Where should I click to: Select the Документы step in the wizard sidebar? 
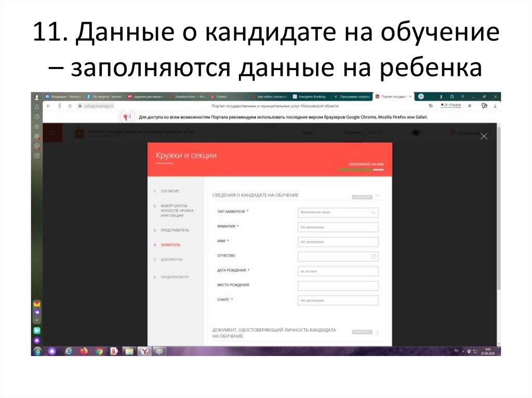coord(171,260)
